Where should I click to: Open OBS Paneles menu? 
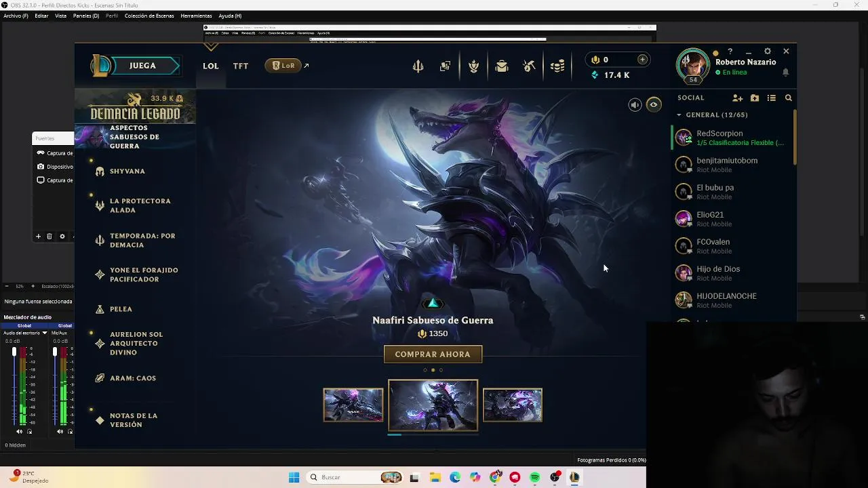pyautogui.click(x=86, y=16)
